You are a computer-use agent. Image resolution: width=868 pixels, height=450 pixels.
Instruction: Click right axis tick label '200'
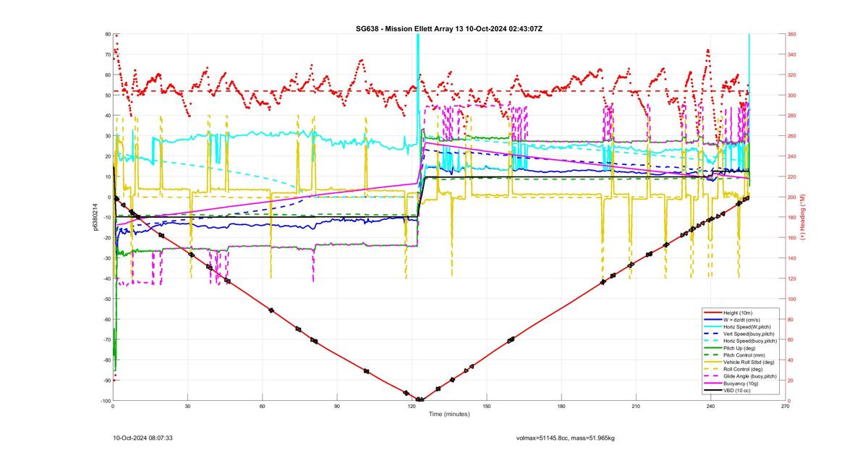[x=793, y=197]
